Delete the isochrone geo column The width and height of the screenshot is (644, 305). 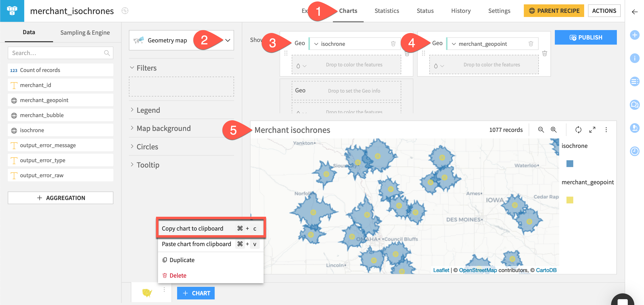(x=393, y=44)
